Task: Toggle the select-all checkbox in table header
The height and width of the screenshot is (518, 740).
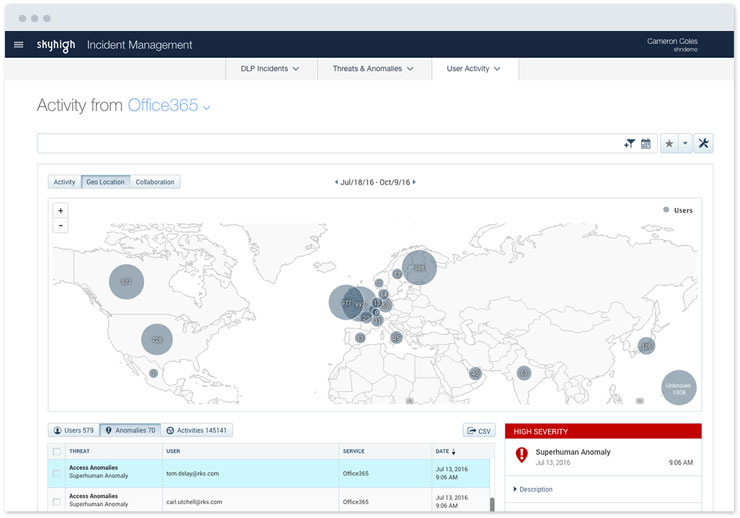Action: coord(57,451)
